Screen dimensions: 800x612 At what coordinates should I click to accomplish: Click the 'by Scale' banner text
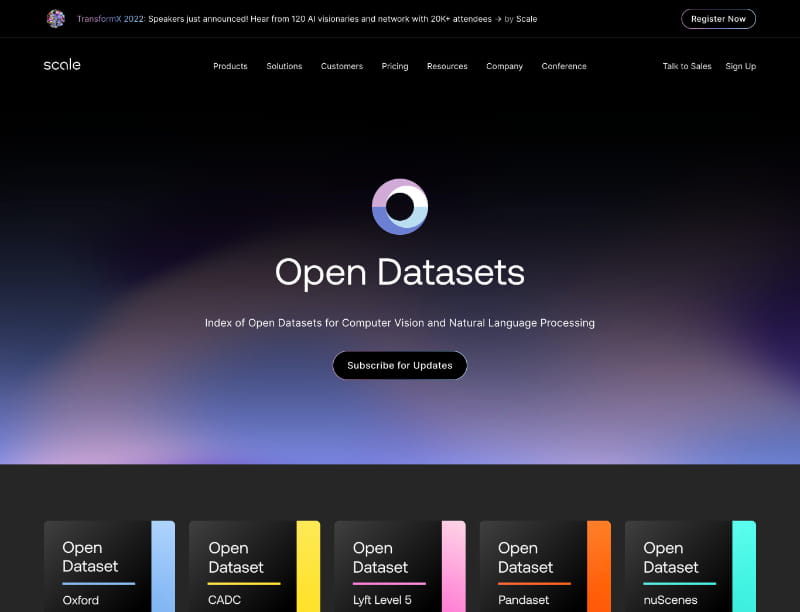pos(520,19)
